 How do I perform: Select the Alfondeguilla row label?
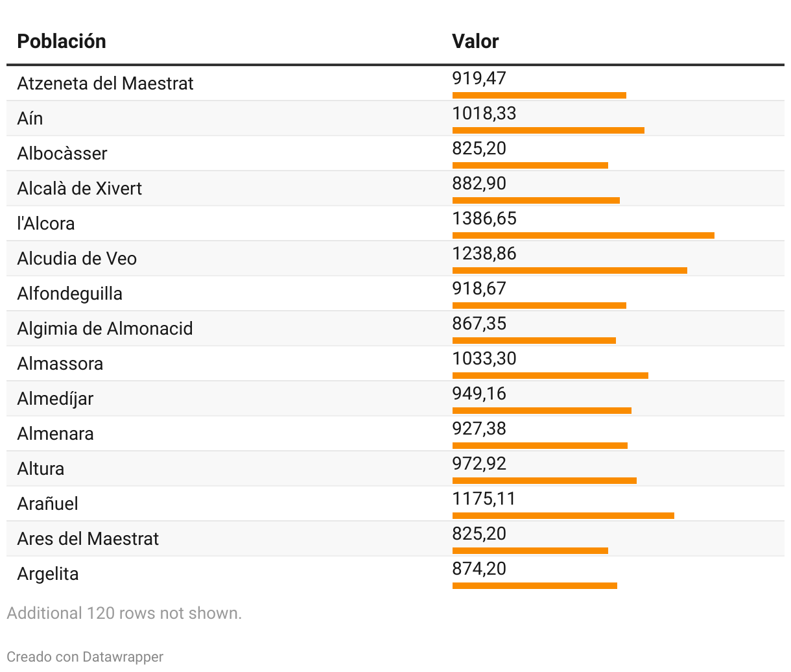click(69, 294)
